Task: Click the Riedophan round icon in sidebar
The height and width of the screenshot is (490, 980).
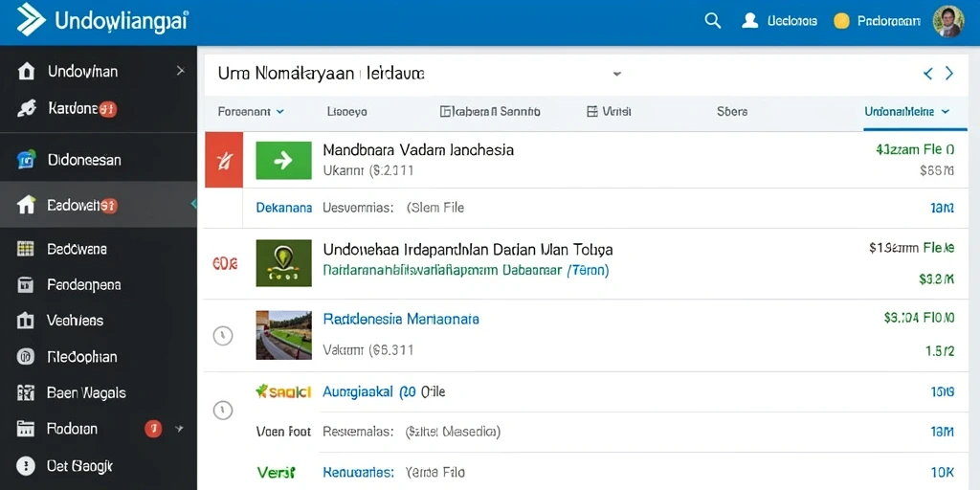Action: 26,357
